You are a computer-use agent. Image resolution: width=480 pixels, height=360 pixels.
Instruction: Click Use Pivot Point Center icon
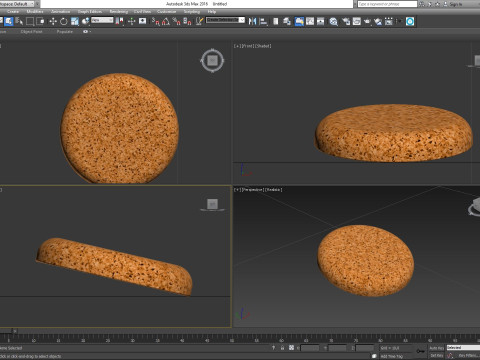pos(119,22)
